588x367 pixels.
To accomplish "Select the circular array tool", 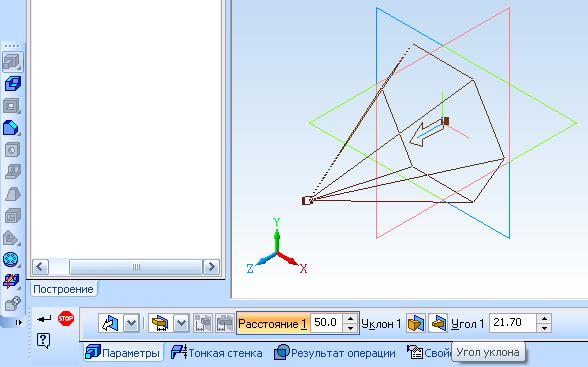I will [11, 259].
